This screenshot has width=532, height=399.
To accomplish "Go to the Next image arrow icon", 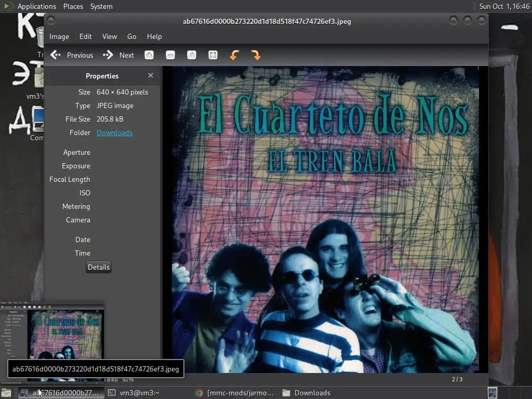I will point(108,55).
